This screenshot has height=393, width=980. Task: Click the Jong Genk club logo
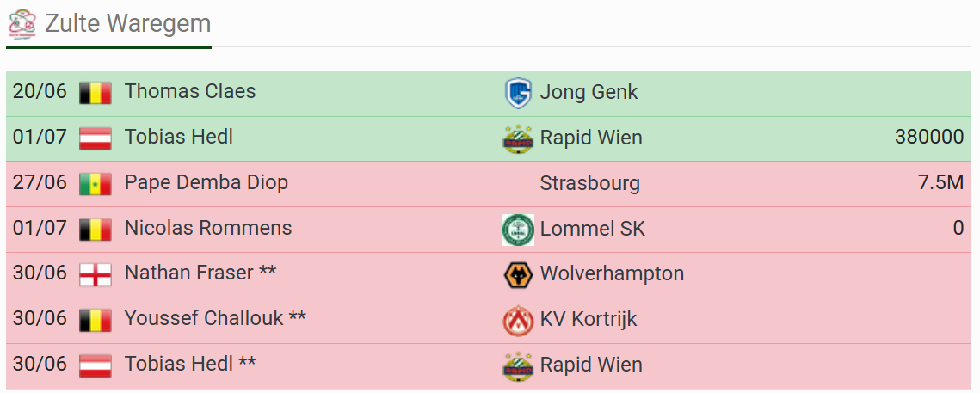(518, 93)
